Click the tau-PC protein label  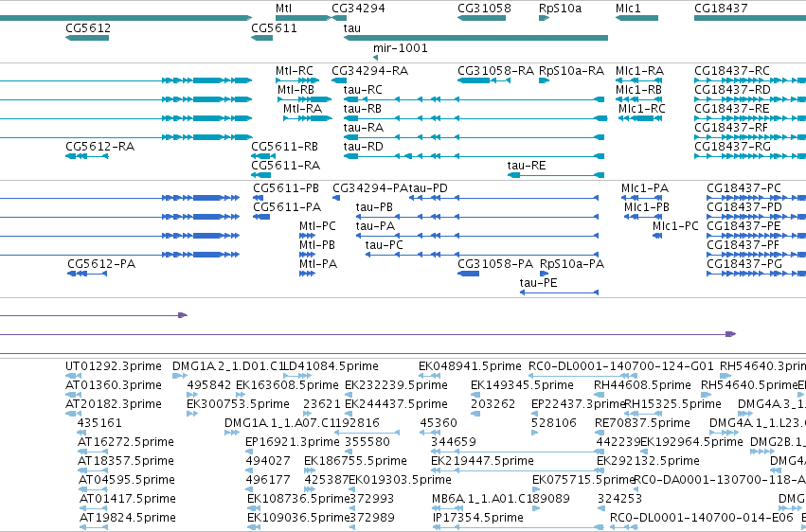click(x=384, y=245)
